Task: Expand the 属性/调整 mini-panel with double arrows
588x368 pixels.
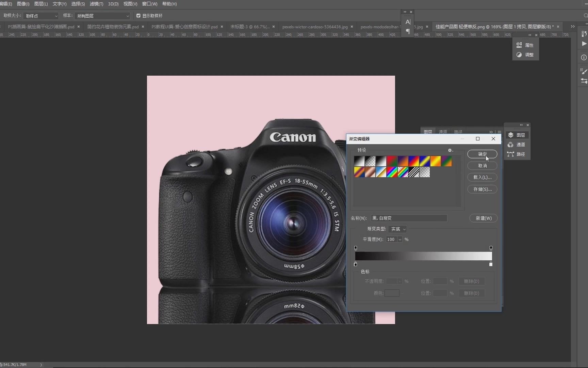Action: click(530, 35)
